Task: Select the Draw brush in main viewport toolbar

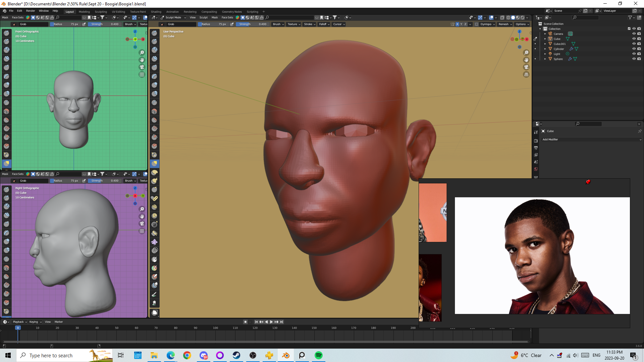Action: (154, 33)
